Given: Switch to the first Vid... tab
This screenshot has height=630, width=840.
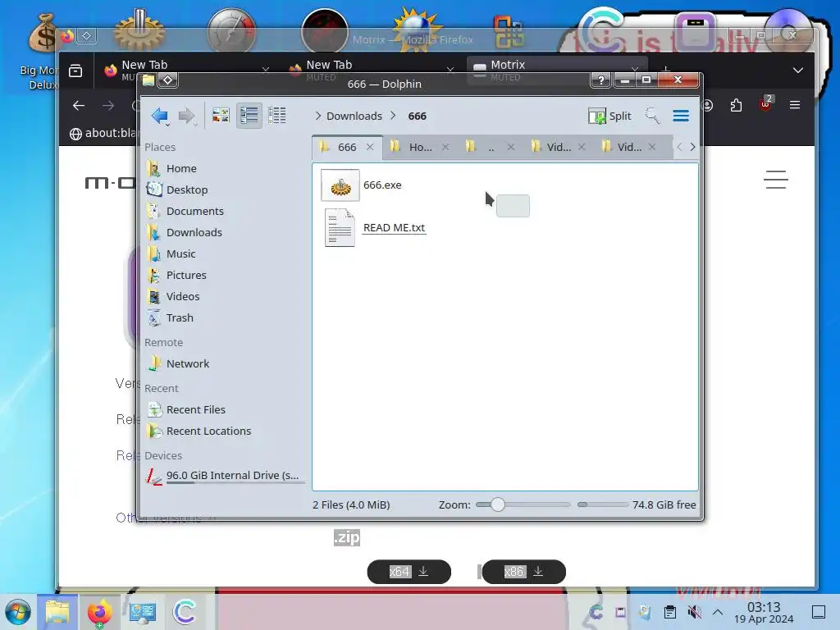Looking at the screenshot, I should click(x=559, y=148).
